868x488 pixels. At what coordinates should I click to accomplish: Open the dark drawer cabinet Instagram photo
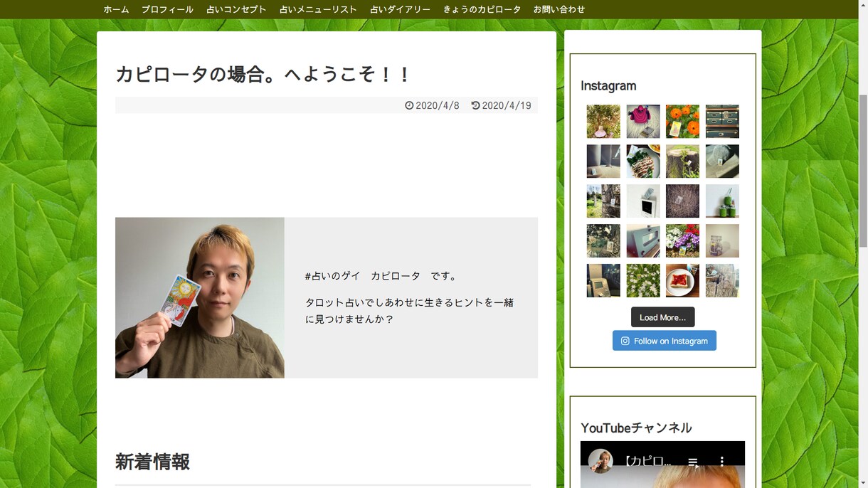(722, 122)
